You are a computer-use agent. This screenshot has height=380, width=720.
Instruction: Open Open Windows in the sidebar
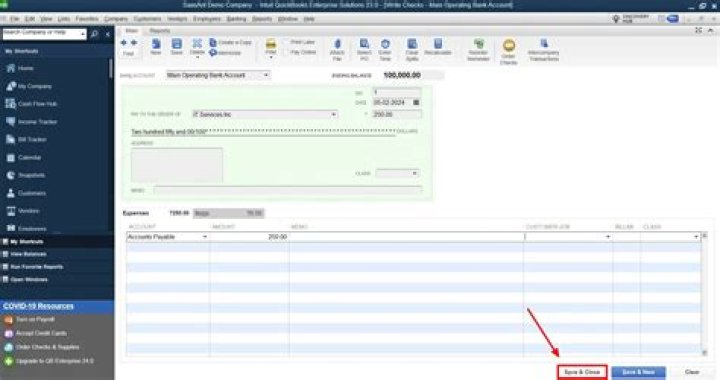[28, 279]
